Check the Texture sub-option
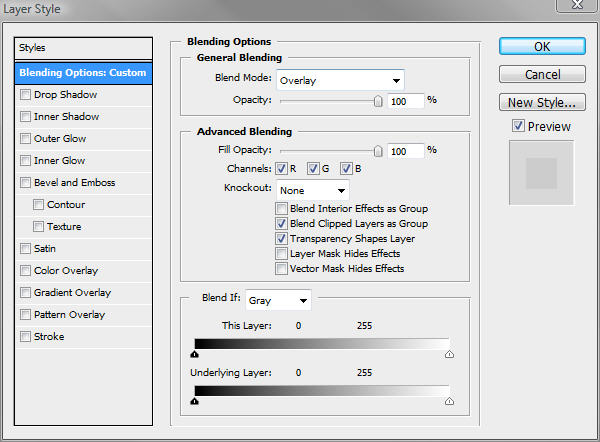Viewport: 600px width, 442px height. [38, 227]
